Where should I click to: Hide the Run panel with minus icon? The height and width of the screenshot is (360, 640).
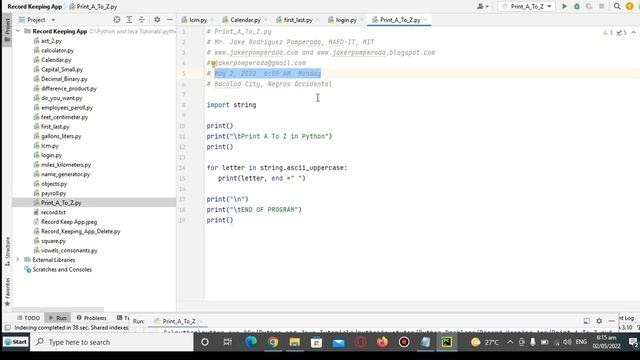click(x=611, y=321)
